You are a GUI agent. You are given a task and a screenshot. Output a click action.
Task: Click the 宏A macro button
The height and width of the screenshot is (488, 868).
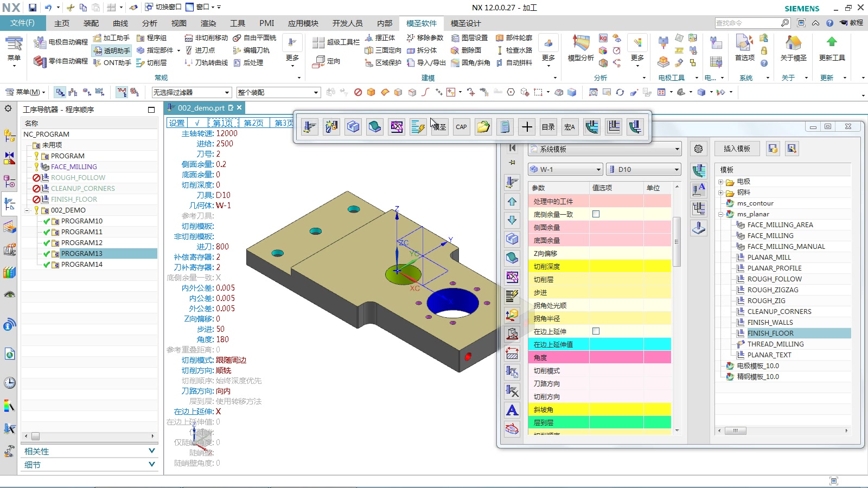(570, 127)
